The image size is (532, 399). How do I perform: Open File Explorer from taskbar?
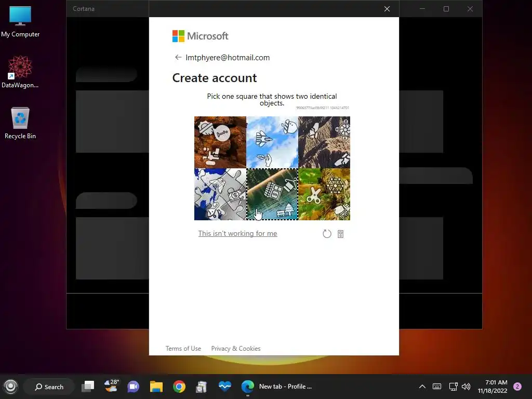(x=156, y=387)
